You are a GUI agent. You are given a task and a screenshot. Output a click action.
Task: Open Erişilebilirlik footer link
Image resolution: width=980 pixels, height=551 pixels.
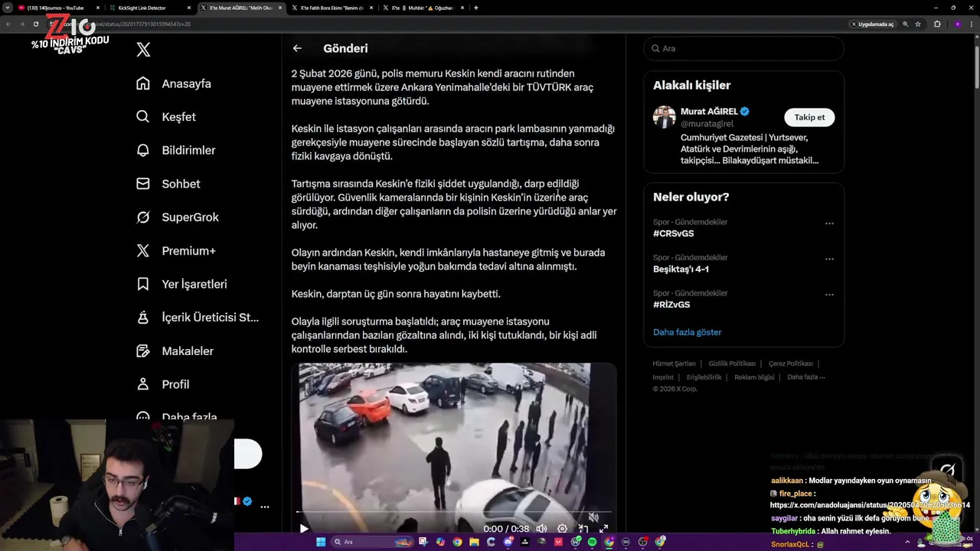(704, 377)
